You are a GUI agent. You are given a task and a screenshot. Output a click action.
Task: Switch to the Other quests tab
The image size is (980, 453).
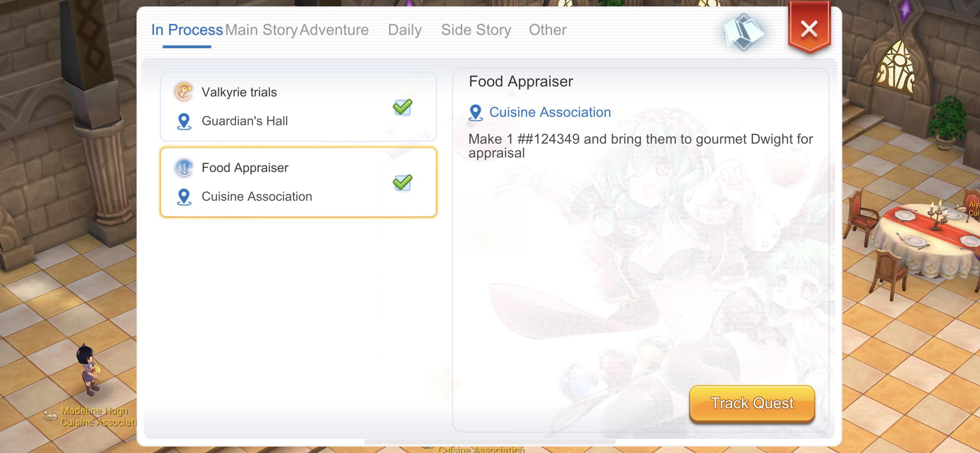point(548,30)
